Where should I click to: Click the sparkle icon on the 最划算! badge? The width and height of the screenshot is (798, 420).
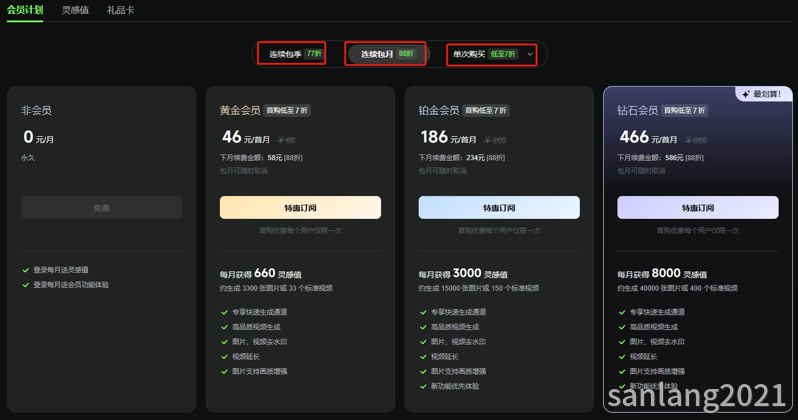point(746,94)
